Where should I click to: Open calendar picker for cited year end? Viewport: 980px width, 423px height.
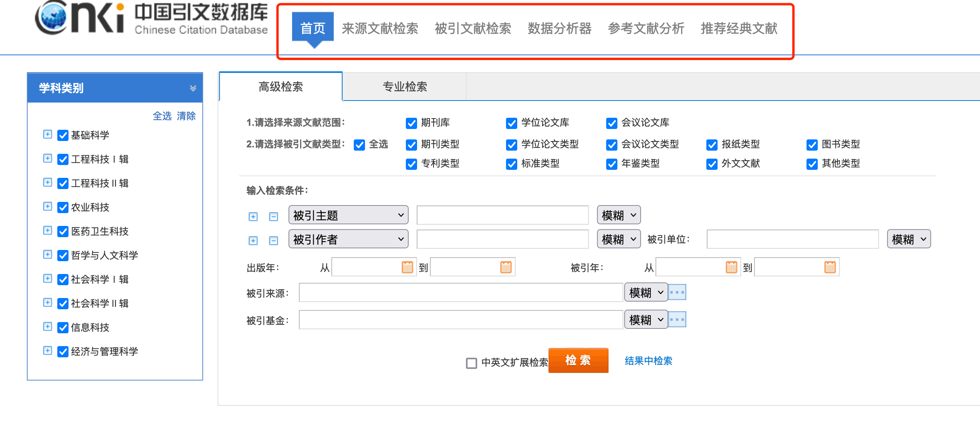click(x=830, y=267)
